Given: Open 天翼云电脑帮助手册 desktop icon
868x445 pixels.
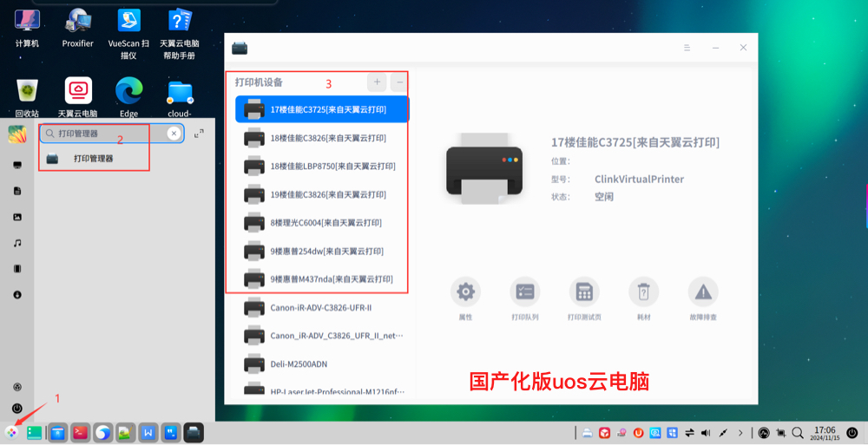Looking at the screenshot, I should [180, 33].
